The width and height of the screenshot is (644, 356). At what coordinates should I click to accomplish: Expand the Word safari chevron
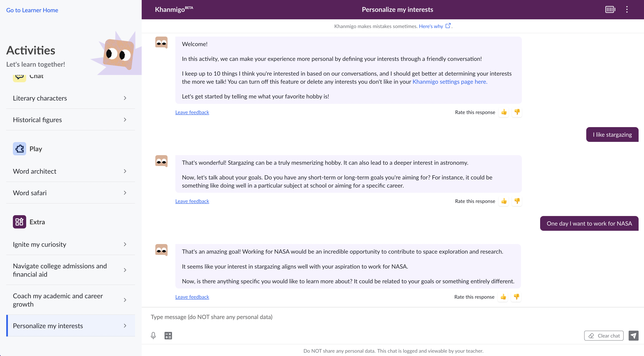125,193
